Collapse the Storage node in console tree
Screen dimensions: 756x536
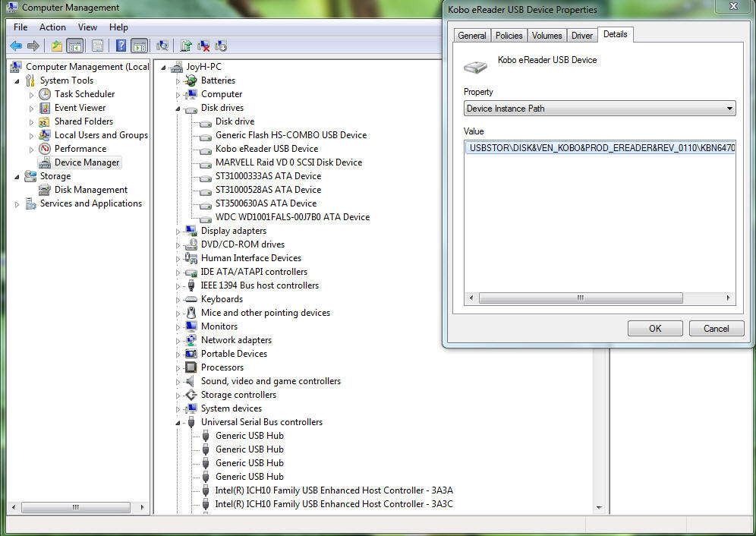tap(17, 177)
